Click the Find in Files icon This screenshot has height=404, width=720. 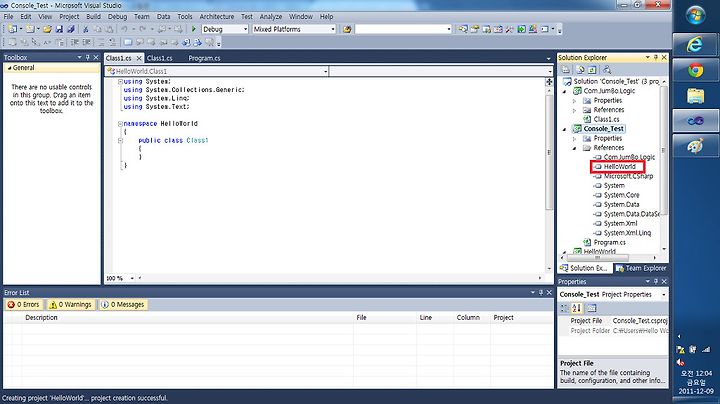pyautogui.click(x=347, y=29)
